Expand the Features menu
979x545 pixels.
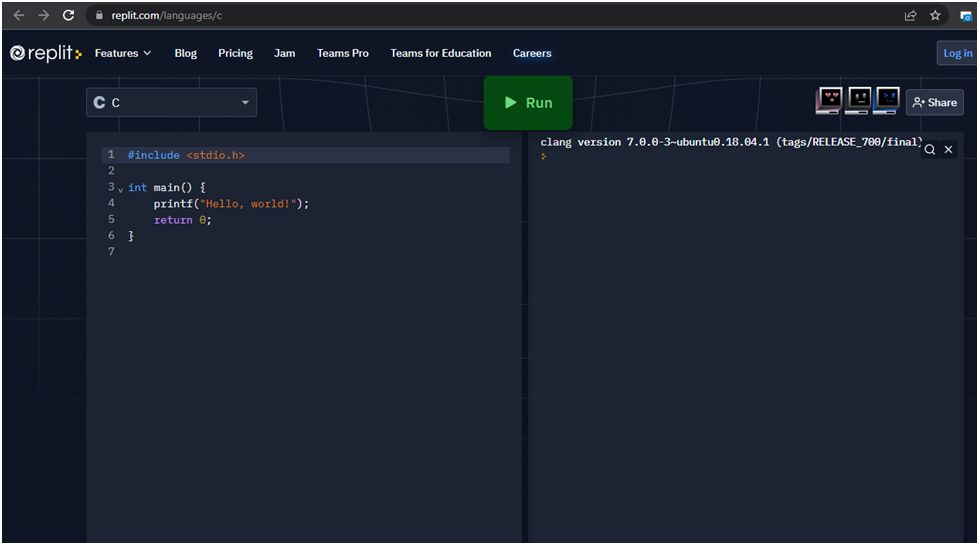click(x=123, y=53)
